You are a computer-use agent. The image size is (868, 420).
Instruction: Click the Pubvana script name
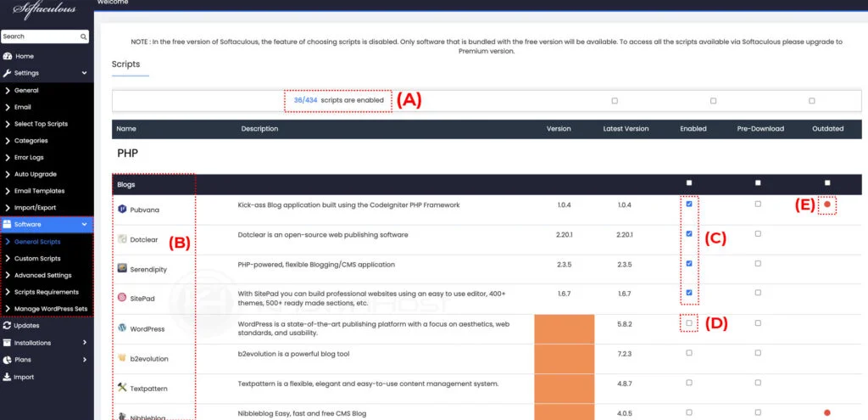click(x=144, y=210)
